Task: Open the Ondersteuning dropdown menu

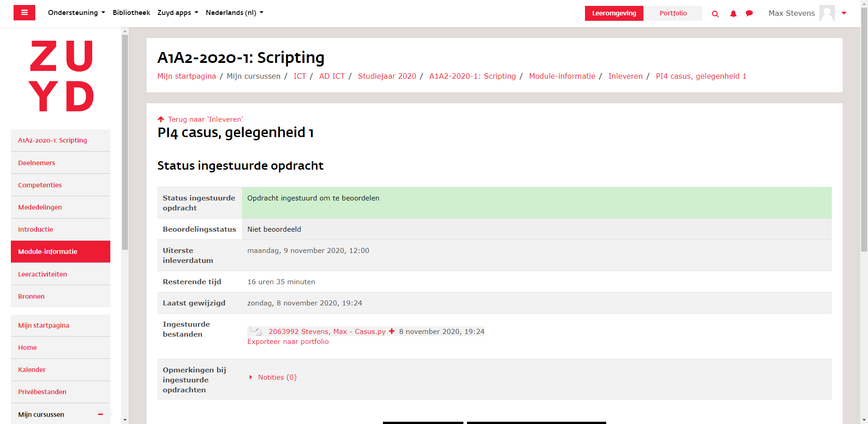Action: [76, 13]
